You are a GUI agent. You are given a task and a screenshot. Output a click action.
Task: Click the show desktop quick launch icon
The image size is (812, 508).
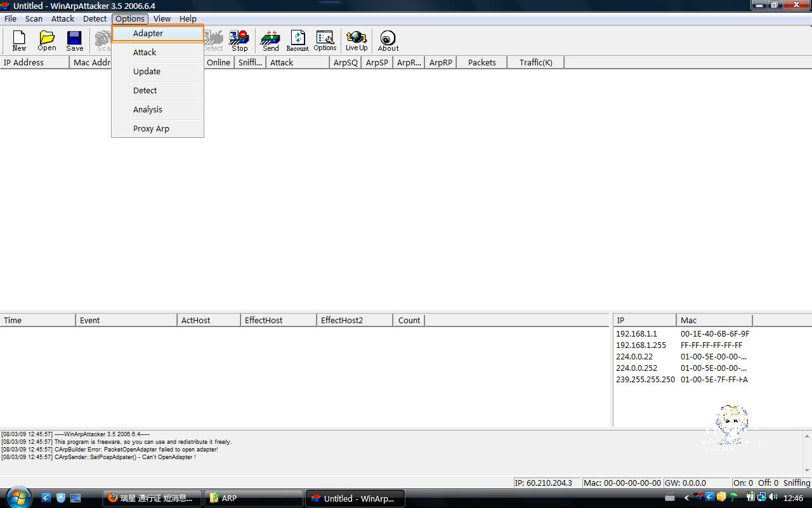(75, 498)
